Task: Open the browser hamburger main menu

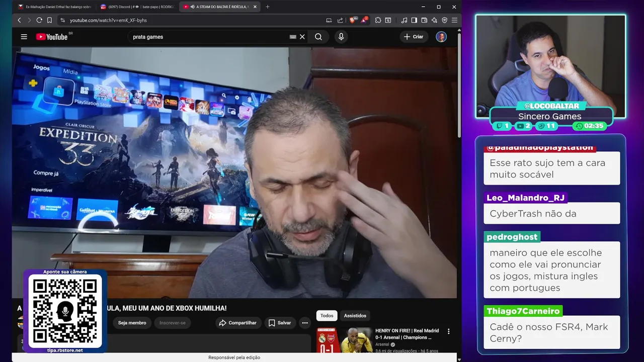Action: click(454, 20)
